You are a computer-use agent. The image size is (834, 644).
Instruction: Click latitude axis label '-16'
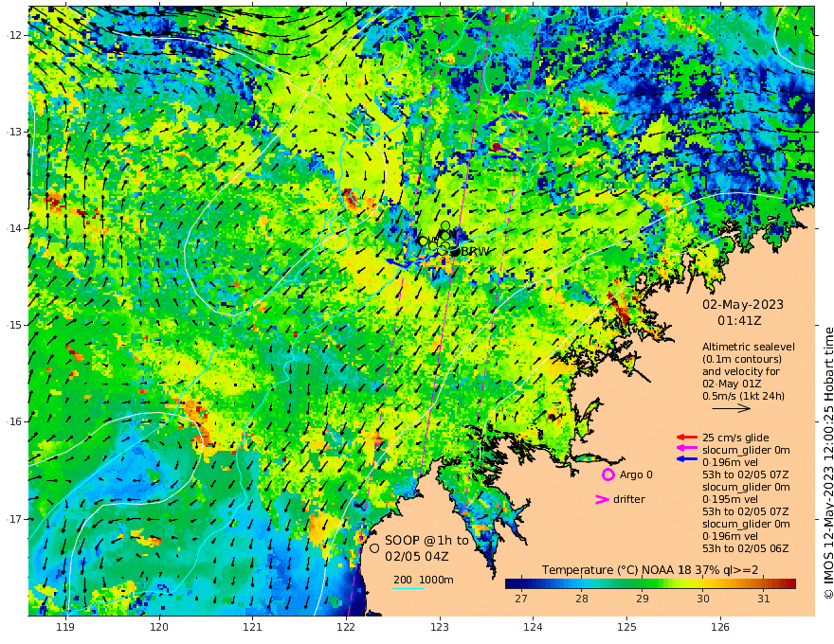coord(14,421)
